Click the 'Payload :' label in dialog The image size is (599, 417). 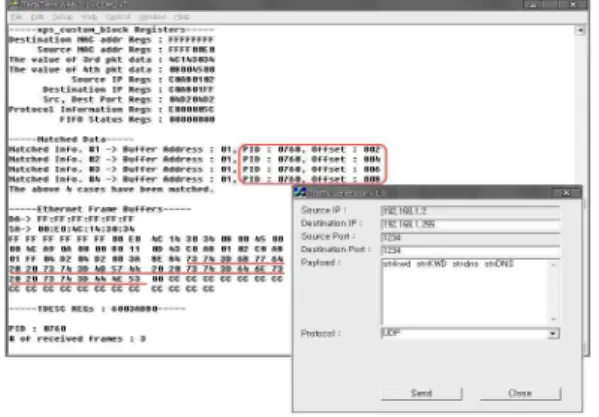pos(321,262)
